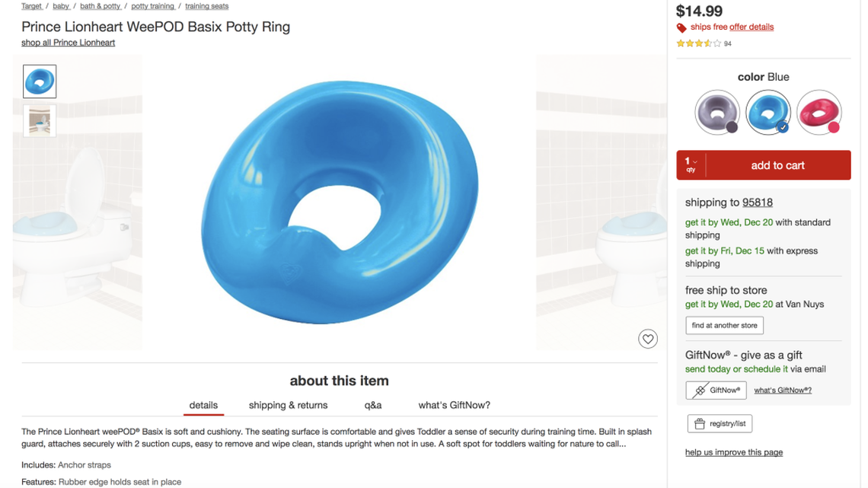Select the bathroom scene thumbnail
Screen dimensions: 868x488
click(39, 120)
